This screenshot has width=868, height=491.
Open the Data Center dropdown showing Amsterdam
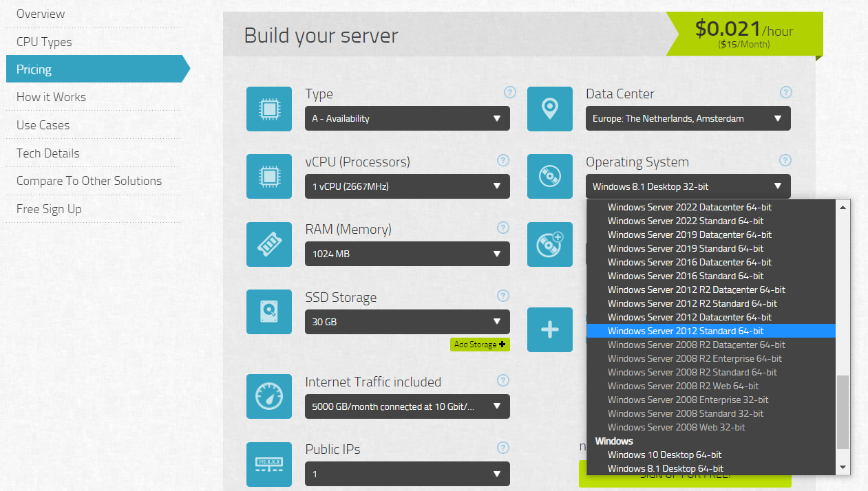coord(688,118)
